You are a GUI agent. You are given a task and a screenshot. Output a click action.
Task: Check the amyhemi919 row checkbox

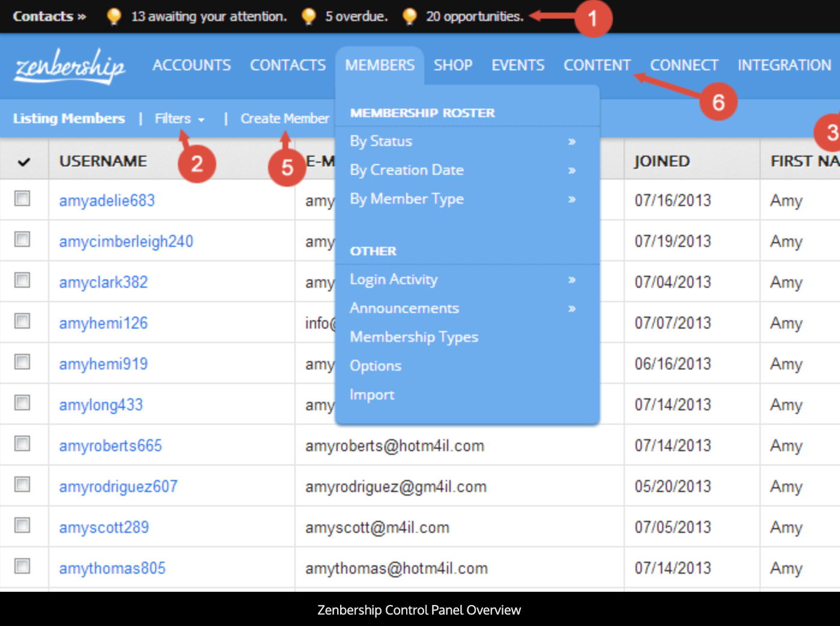22,362
